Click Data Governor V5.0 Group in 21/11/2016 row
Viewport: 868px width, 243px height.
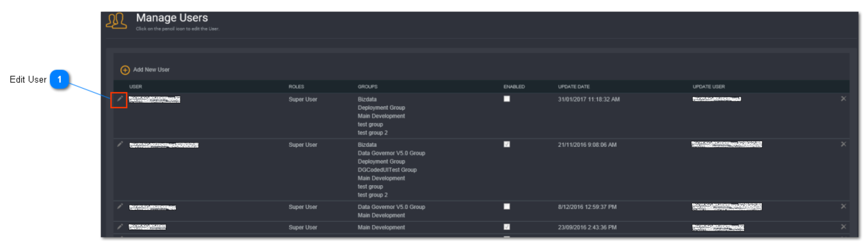(391, 153)
